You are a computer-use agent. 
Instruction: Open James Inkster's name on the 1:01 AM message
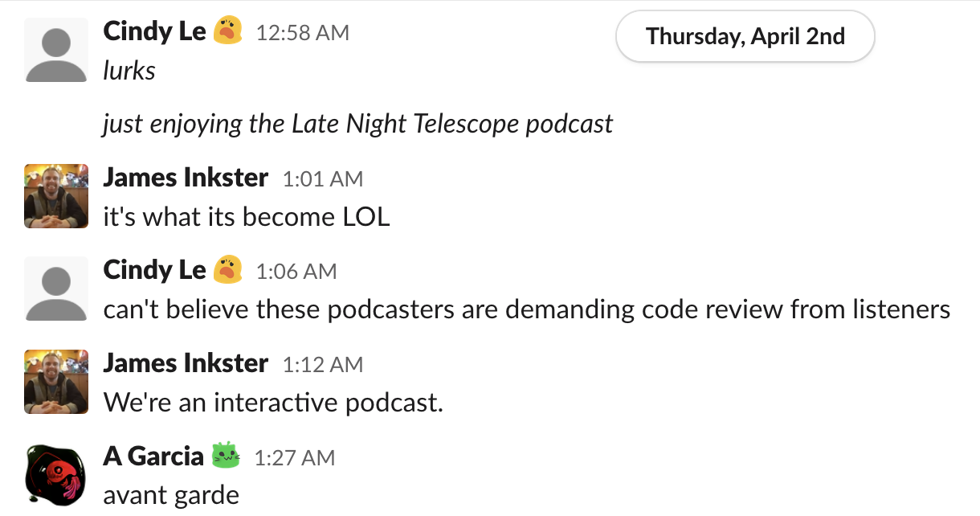186,177
